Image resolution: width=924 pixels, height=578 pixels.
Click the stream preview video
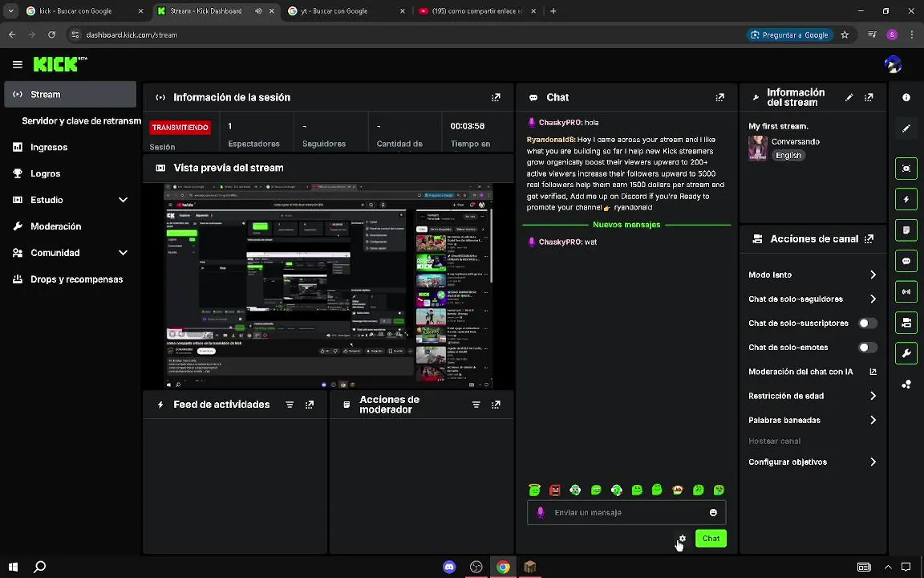pos(327,286)
